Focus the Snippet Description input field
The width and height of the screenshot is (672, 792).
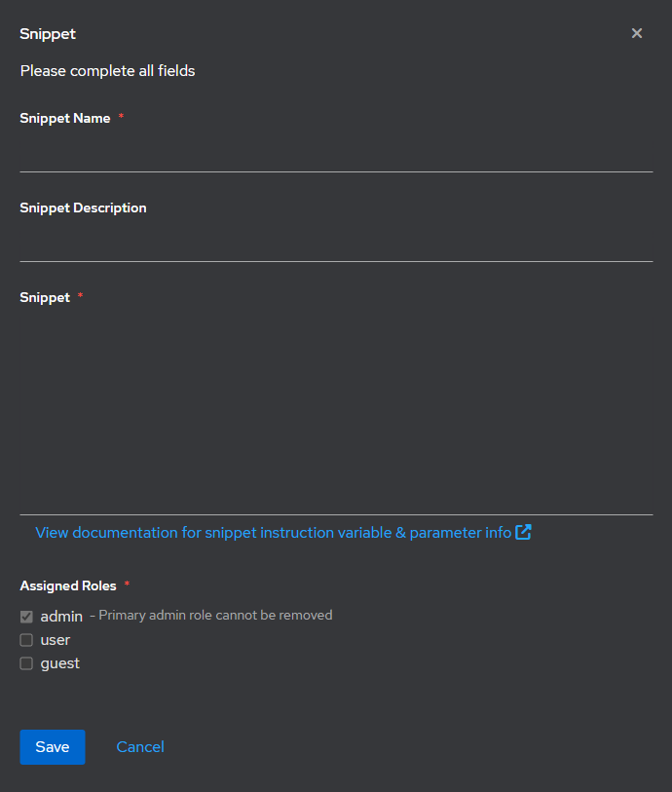pos(336,244)
